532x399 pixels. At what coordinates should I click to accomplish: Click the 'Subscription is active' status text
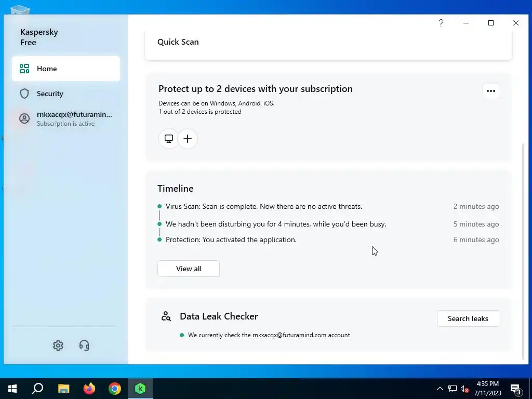click(x=66, y=124)
